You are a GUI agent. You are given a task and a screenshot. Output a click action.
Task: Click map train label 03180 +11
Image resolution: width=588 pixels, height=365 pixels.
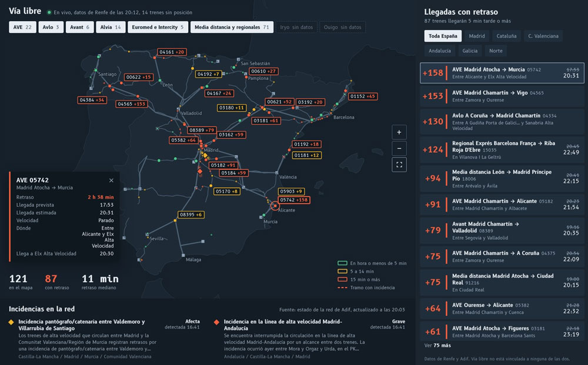(x=231, y=108)
